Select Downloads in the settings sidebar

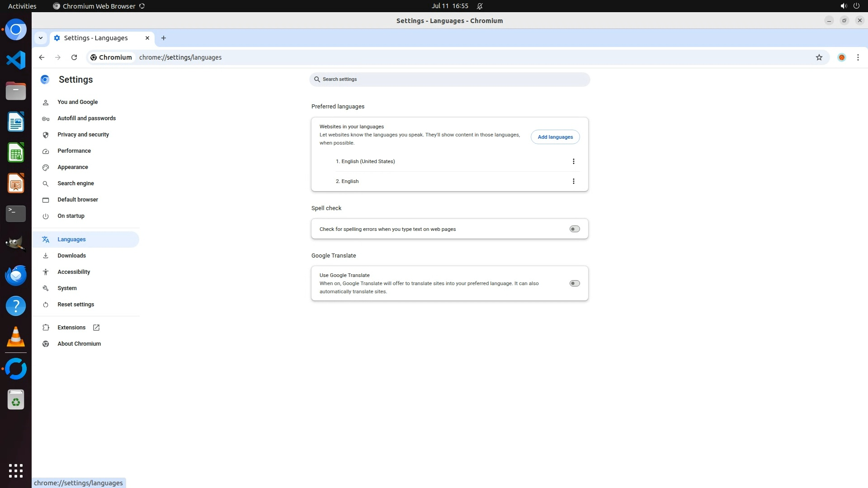71,256
